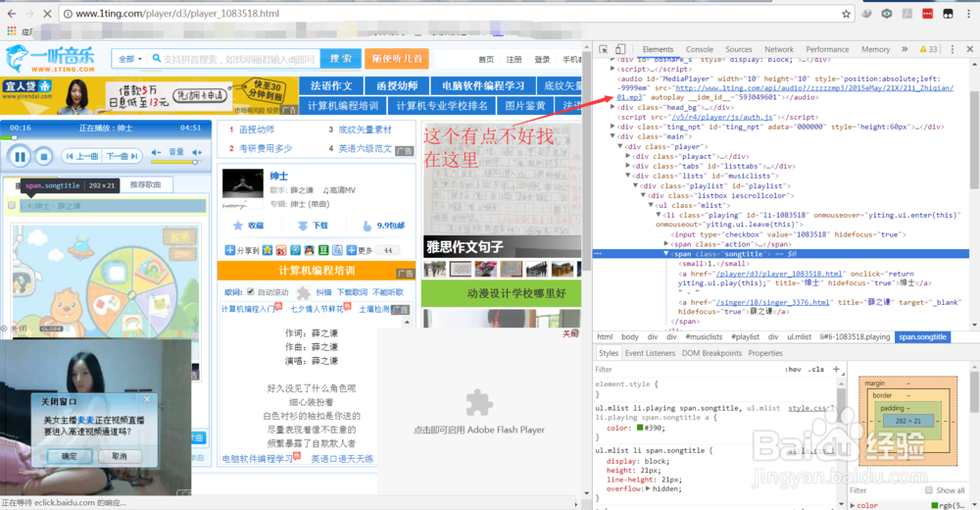The width and height of the screenshot is (980, 510).
Task: Click the Flash plugin puzzle piece icon
Action: (479, 402)
